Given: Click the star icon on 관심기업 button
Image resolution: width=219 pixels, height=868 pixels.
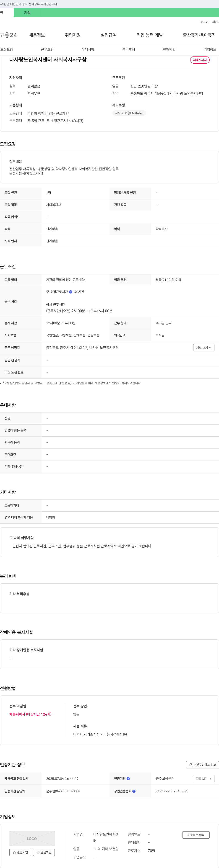Looking at the screenshot, I should pos(15,852).
